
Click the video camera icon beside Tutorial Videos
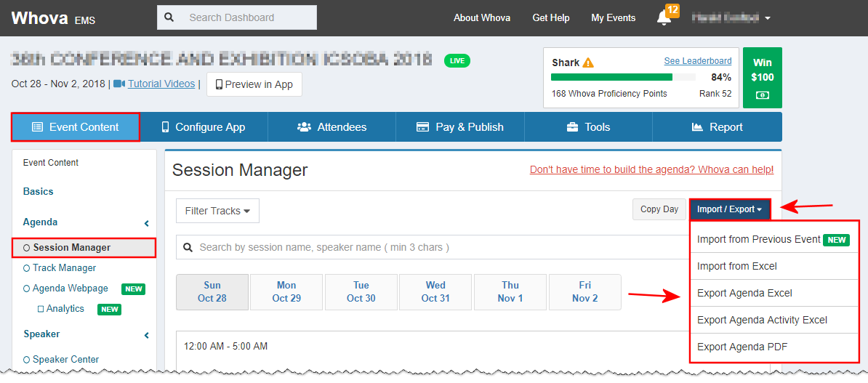coord(119,84)
